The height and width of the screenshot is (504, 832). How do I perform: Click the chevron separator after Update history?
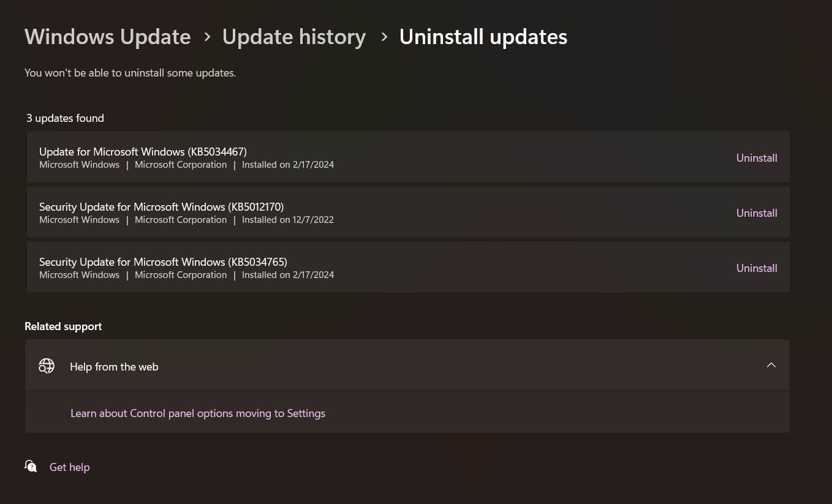click(x=384, y=37)
